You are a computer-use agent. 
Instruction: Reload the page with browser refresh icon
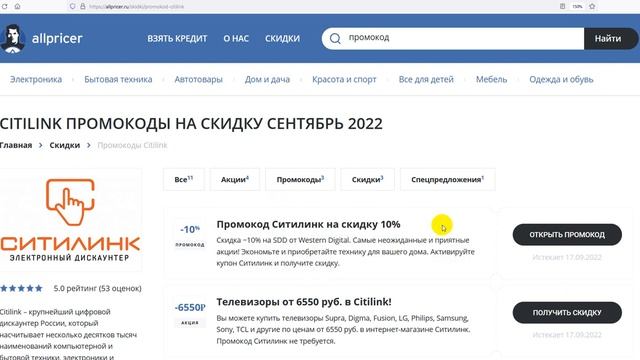tap(4, 7)
